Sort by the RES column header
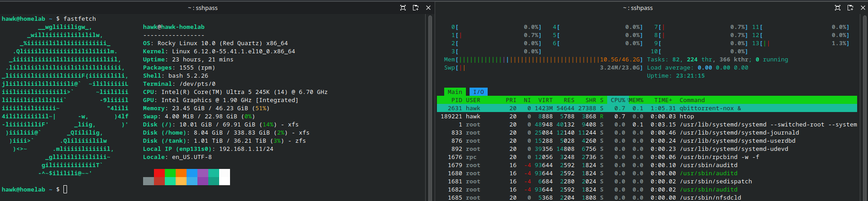This screenshot has height=201, width=868. pyautogui.click(x=569, y=100)
